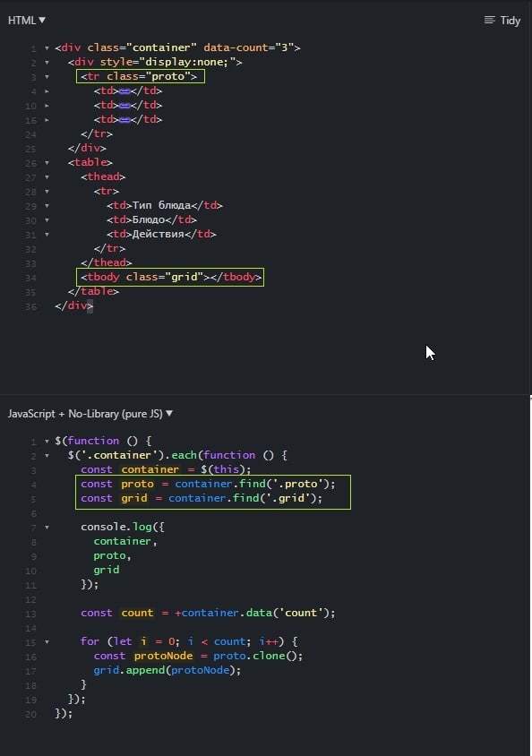The image size is (532, 756).
Task: Collapse fold arrow on HTML line 31
Action: (x=47, y=235)
